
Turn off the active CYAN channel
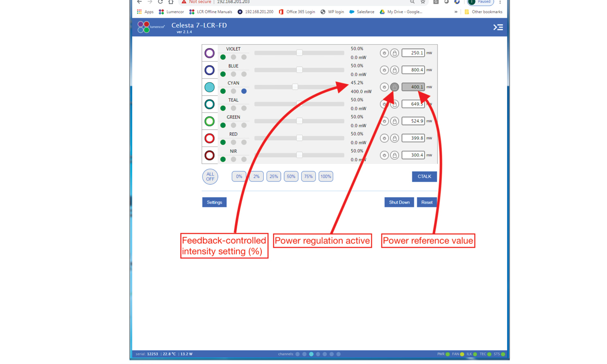(x=209, y=87)
